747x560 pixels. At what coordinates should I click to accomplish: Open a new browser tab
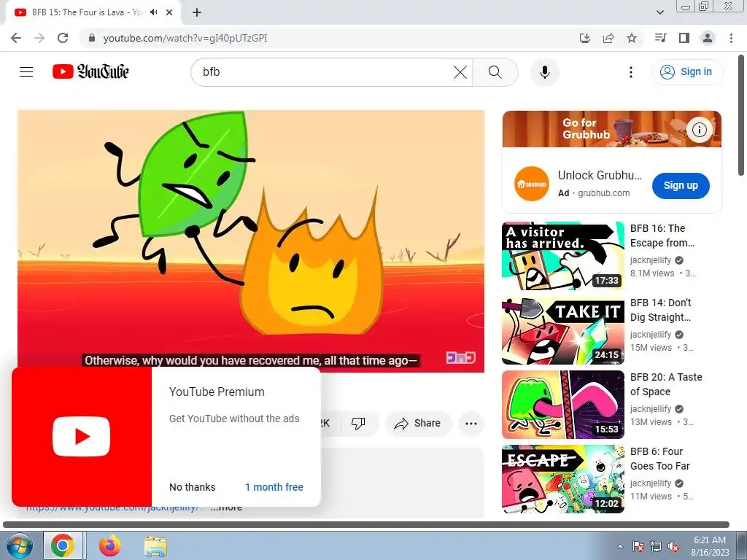197,12
